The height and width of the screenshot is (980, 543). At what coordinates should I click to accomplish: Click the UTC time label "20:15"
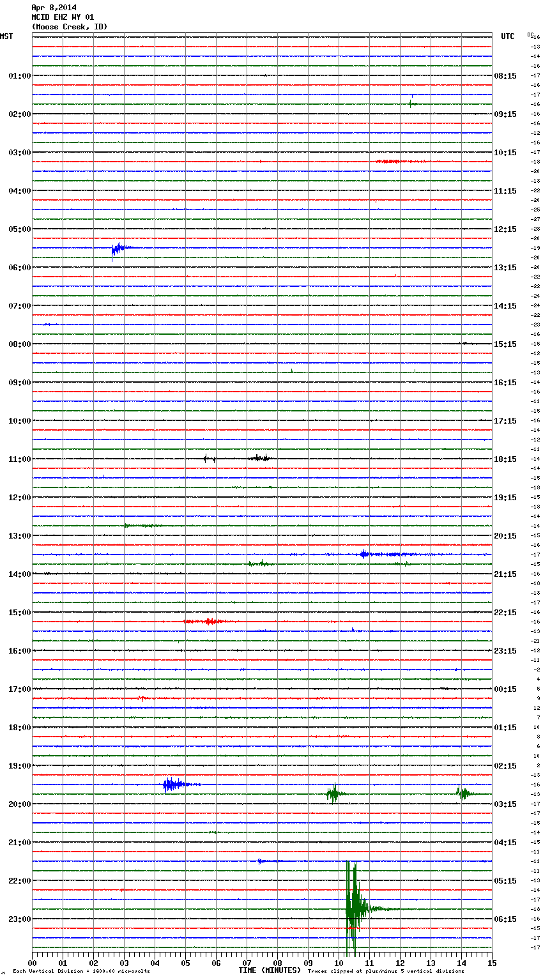click(x=505, y=536)
